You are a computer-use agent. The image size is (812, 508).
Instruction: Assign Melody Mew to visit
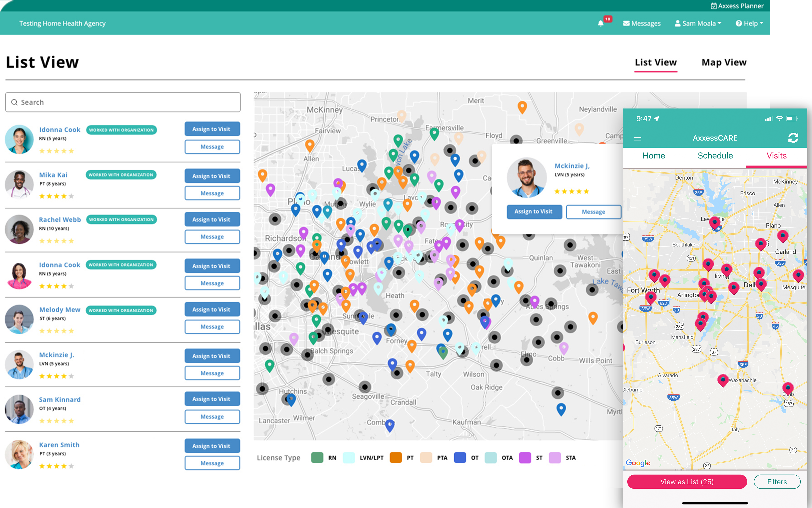(212, 309)
